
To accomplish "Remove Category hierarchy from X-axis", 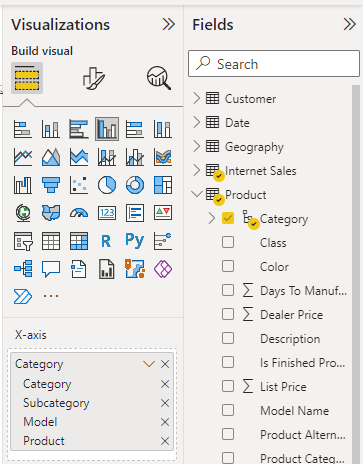I will pos(165,364).
